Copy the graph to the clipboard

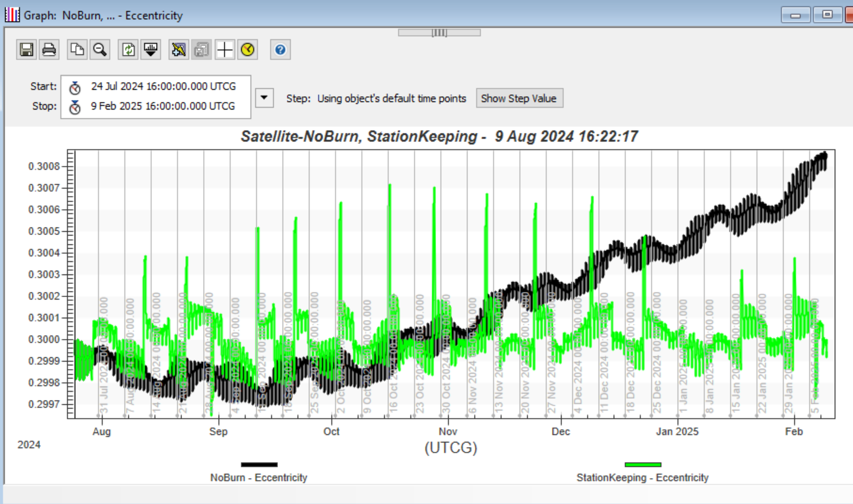(x=77, y=50)
